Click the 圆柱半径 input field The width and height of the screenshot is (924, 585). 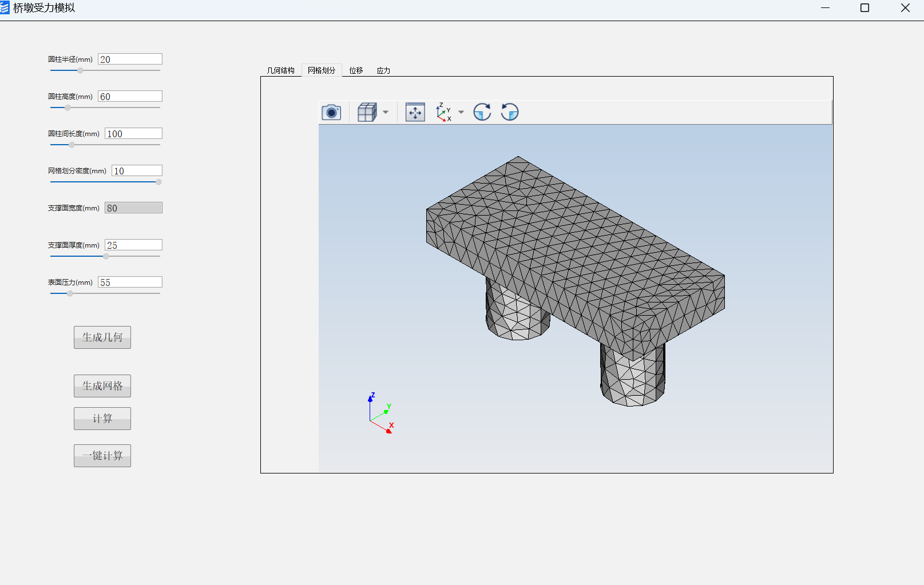coord(130,59)
